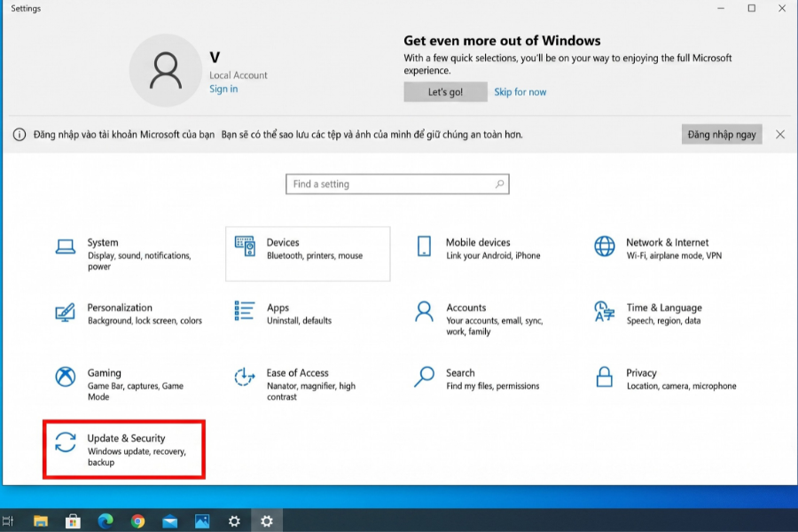
Task: Launch Microsoft Store from the taskbar
Action: [73, 520]
